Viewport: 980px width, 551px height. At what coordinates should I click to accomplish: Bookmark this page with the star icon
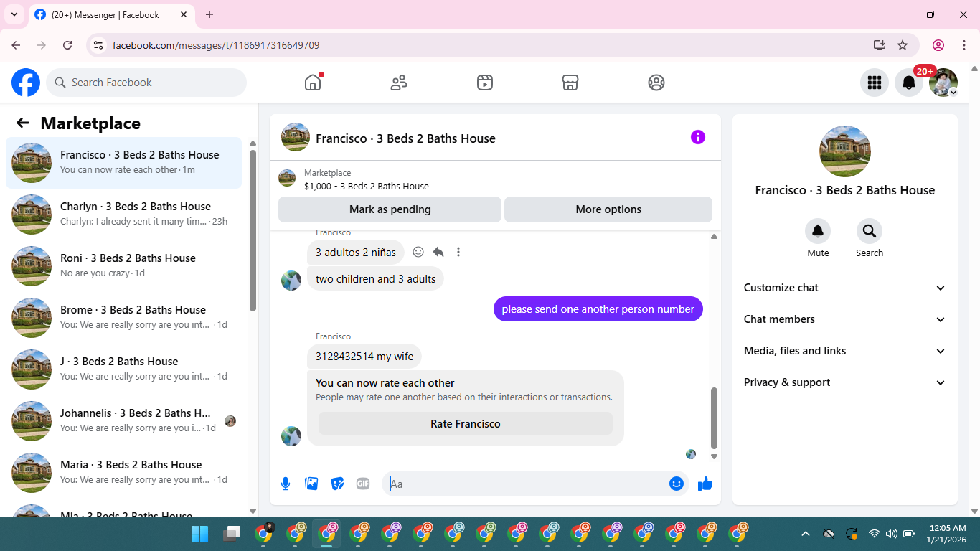(x=903, y=45)
